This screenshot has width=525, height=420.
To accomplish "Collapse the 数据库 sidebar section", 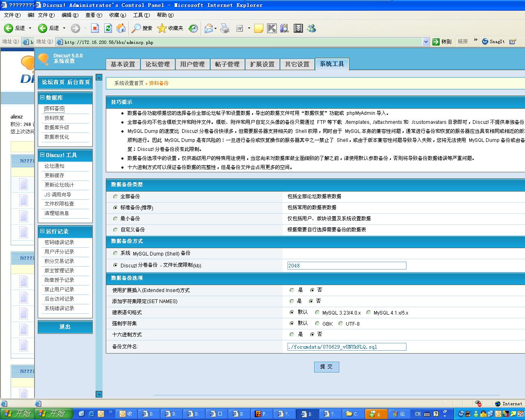I will point(42,98).
